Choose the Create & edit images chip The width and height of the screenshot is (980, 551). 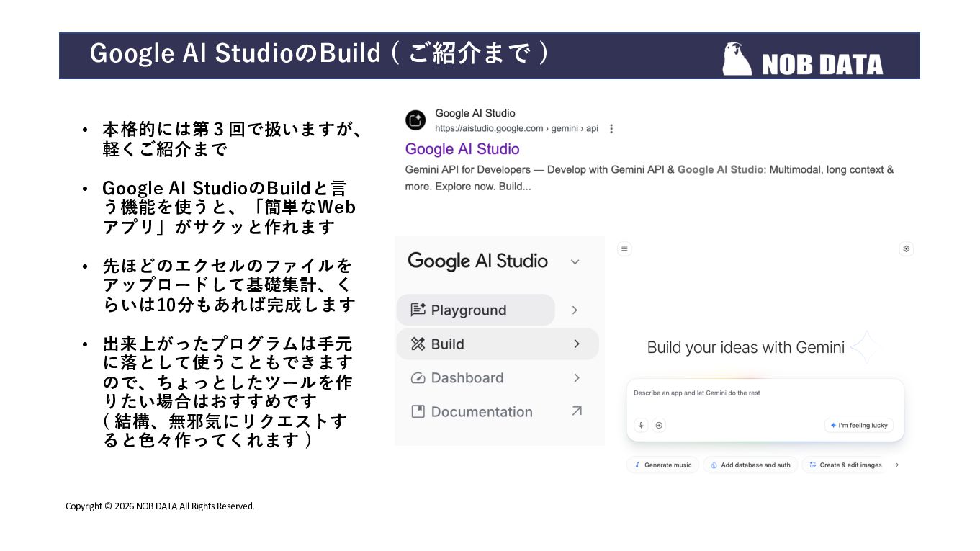tap(845, 465)
